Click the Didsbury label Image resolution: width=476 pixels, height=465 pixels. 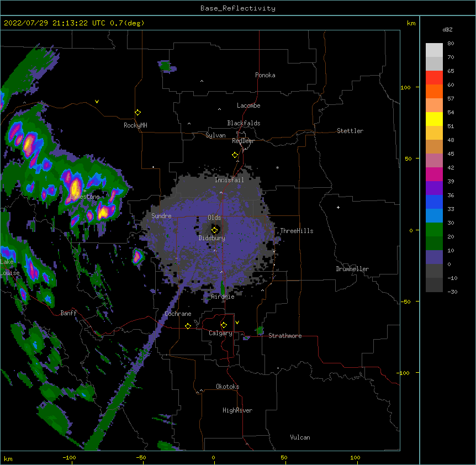[211, 238]
